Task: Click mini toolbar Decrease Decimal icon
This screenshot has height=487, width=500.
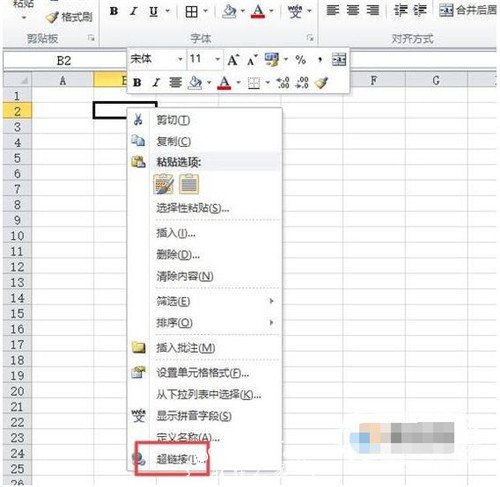Action: click(x=302, y=82)
